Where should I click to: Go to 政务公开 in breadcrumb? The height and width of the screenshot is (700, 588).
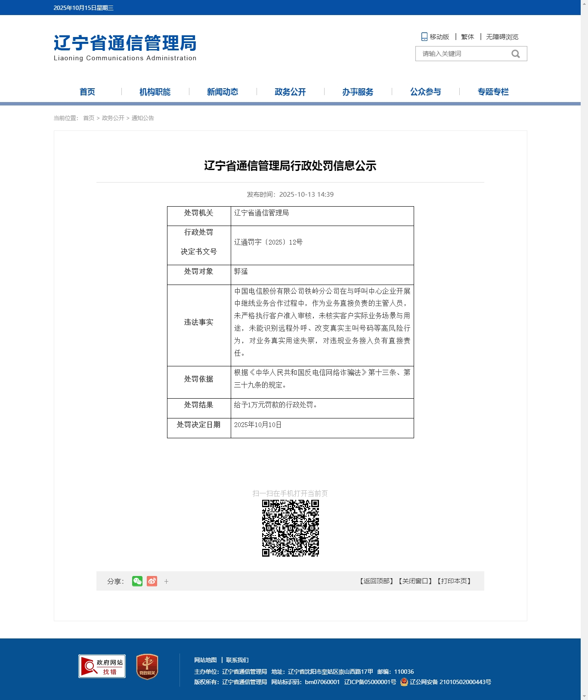[113, 118]
